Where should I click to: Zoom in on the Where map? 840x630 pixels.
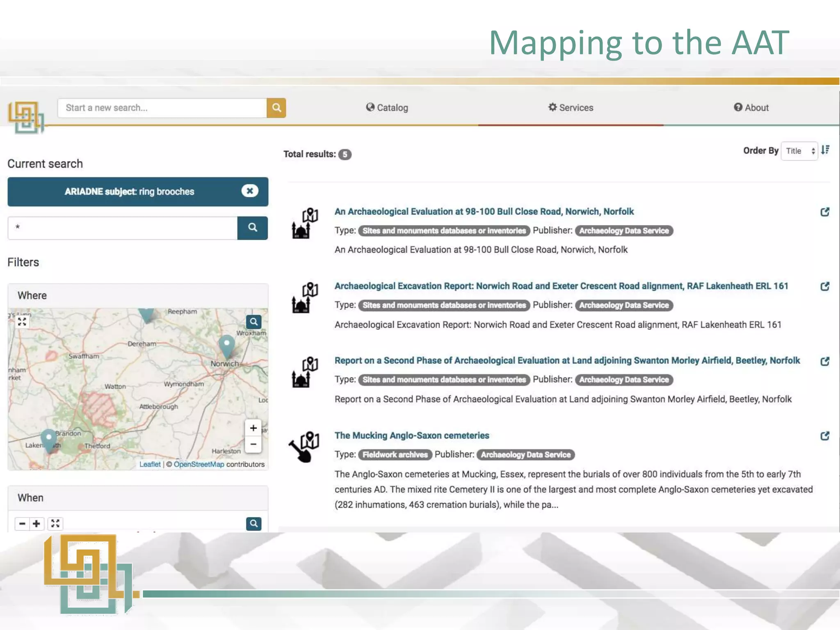point(253,428)
